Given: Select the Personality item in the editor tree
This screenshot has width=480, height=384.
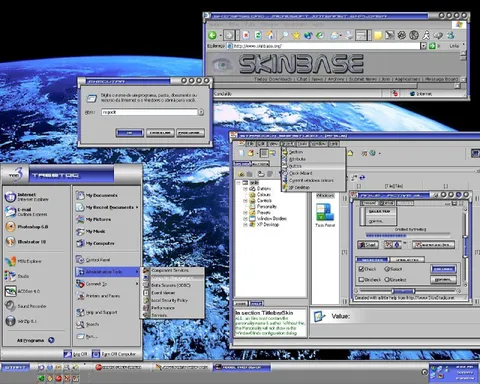Looking at the screenshot, I should [267, 207].
